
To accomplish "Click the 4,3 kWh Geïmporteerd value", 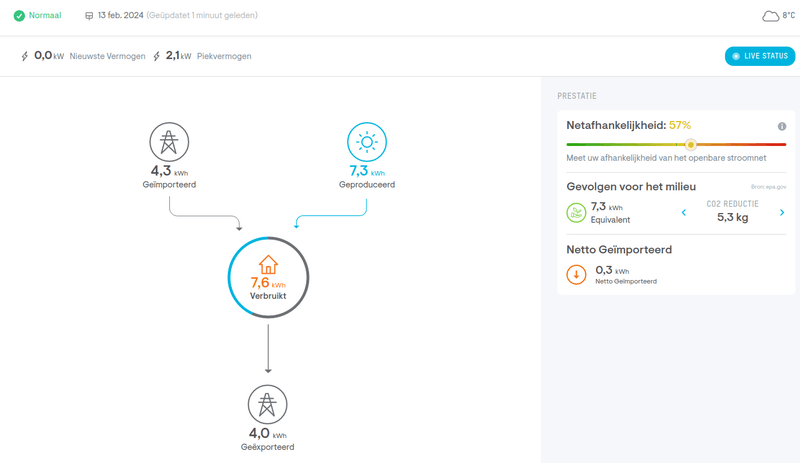I will (169, 171).
